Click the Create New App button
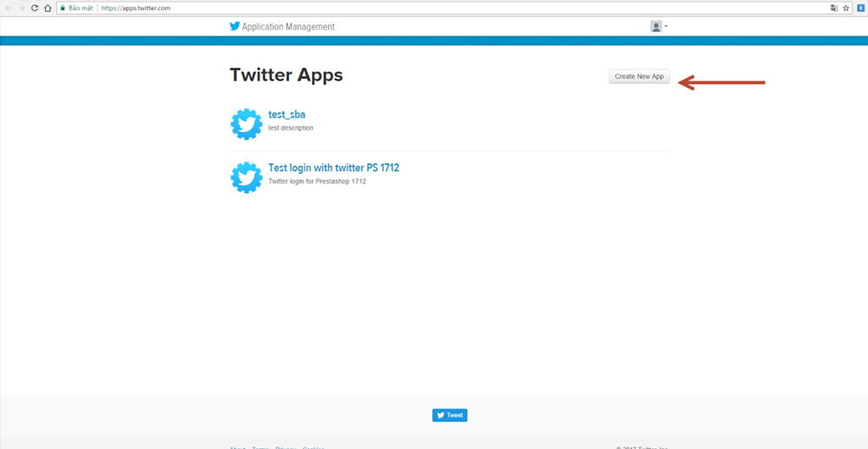Image resolution: width=868 pixels, height=449 pixels. (x=639, y=76)
